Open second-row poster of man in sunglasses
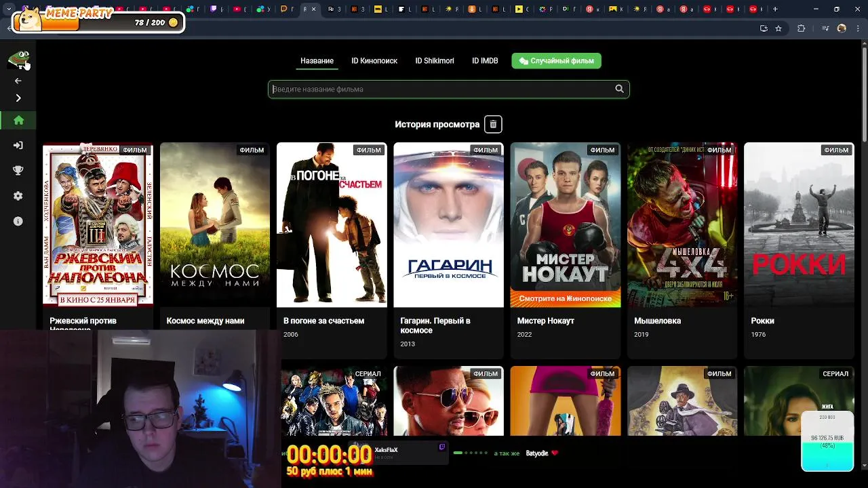Viewport: 868px width, 488px height. point(448,401)
